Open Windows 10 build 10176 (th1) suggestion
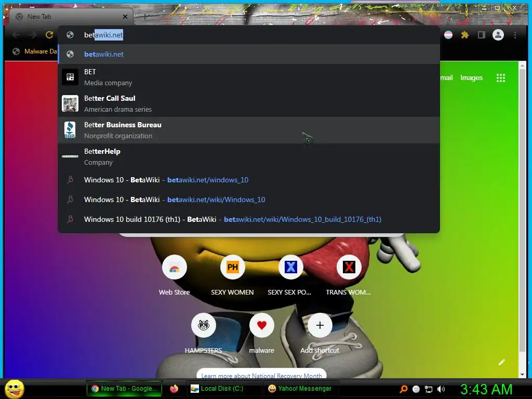The width and height of the screenshot is (532, 399). pyautogui.click(x=249, y=219)
